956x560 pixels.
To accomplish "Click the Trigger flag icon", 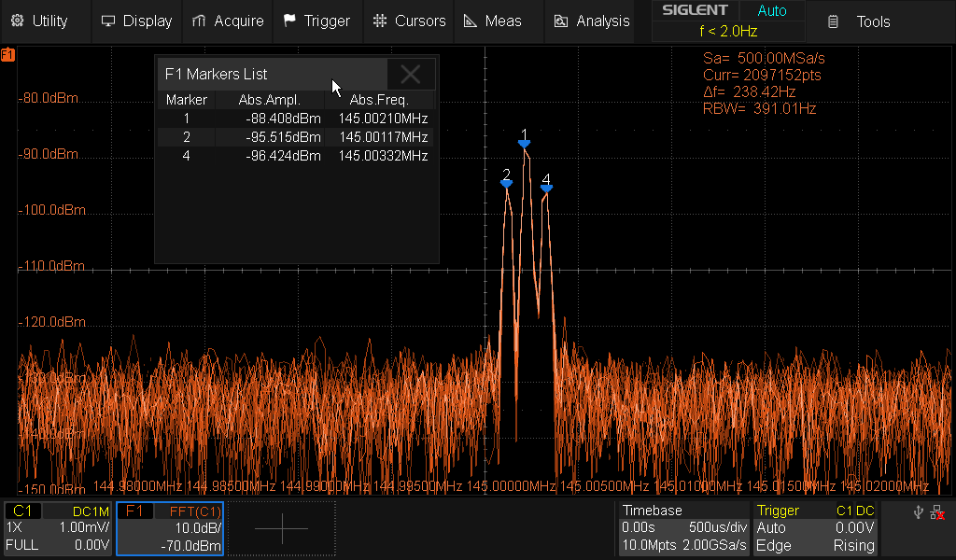I will click(x=289, y=21).
